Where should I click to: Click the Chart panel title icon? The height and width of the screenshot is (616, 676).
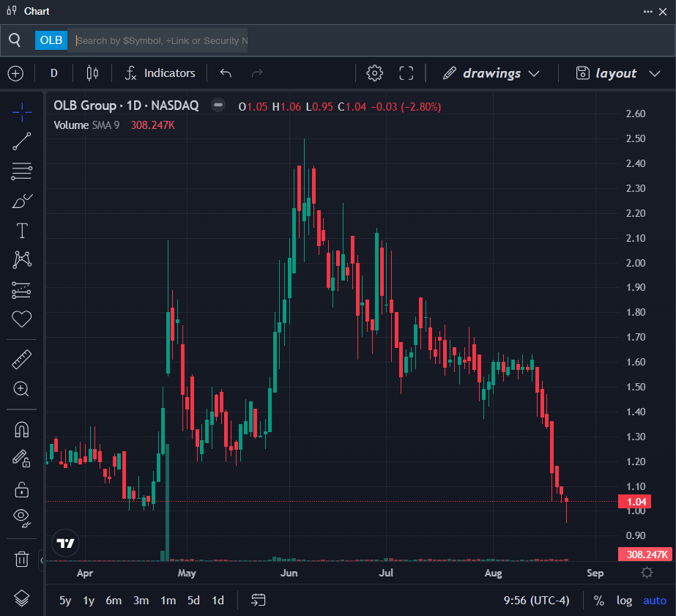[x=12, y=11]
